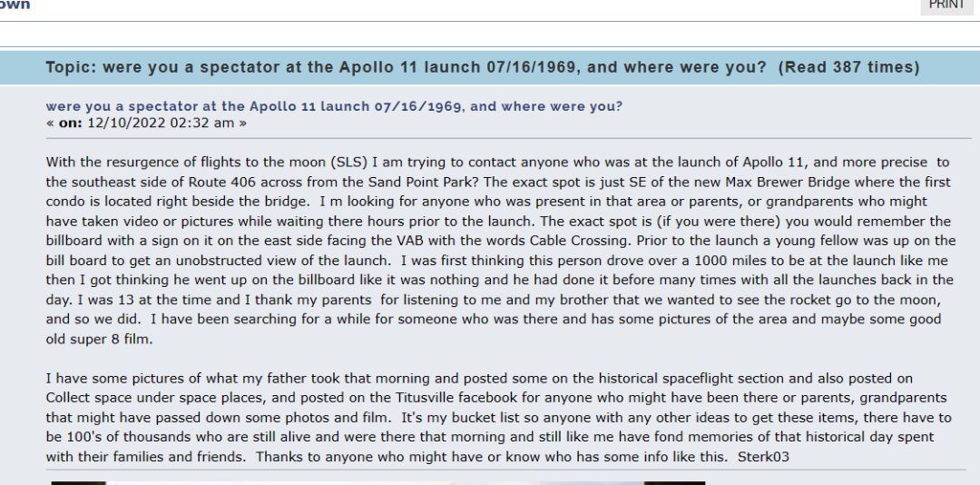Screen dimensions: 980x485
Task: Click the closing "»" after the post time
Action: [x=242, y=123]
